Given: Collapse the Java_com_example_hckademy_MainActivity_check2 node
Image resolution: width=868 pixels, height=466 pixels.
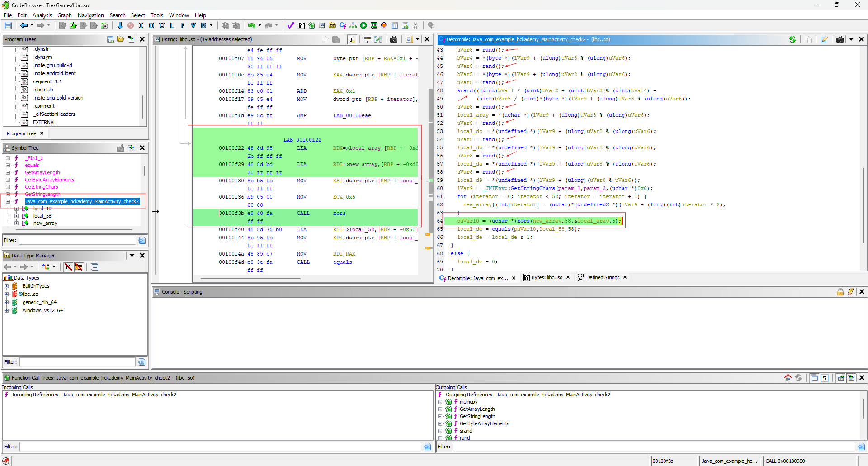Looking at the screenshot, I should (x=8, y=201).
